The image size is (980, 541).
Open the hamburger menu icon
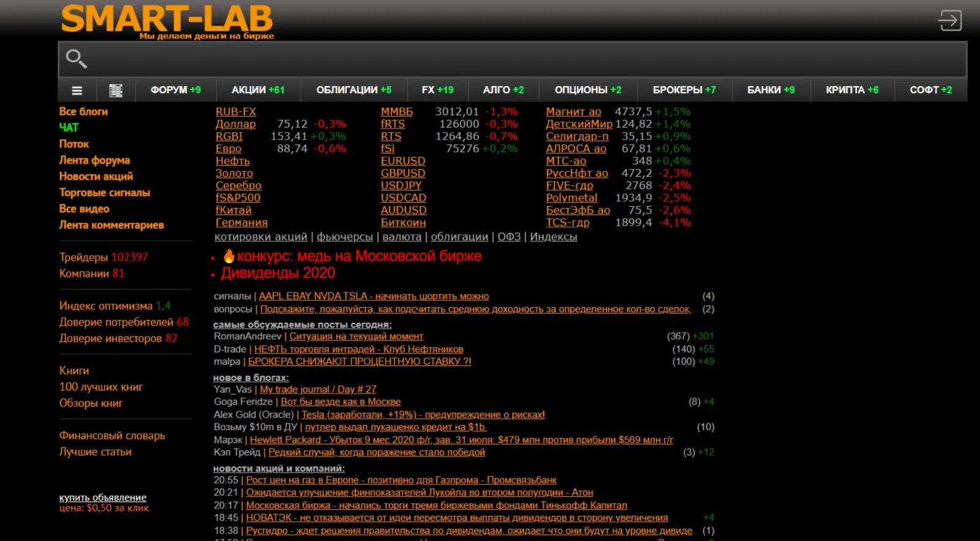click(77, 91)
